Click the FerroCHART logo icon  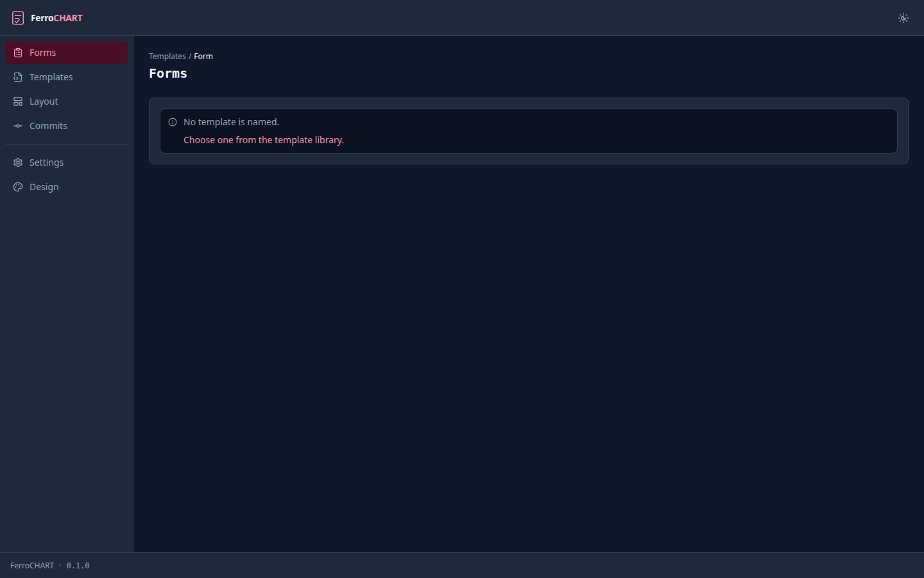[18, 18]
